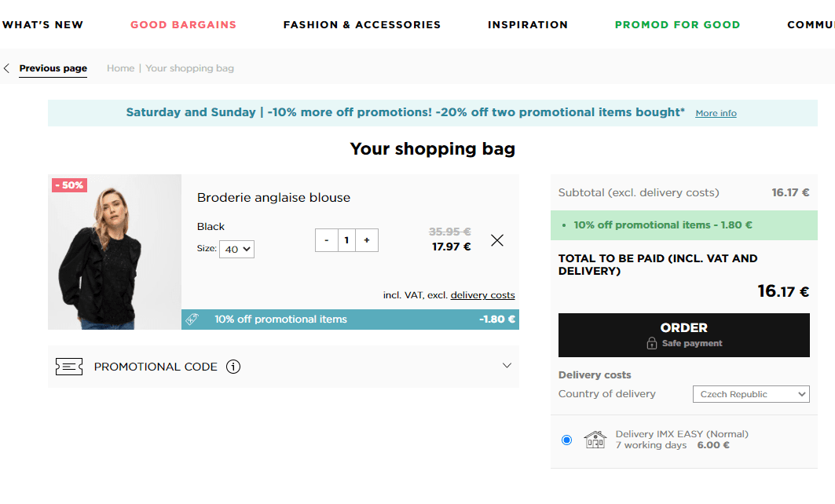The height and width of the screenshot is (504, 835).
Task: Click the padlock Safe payment icon
Action: [651, 343]
